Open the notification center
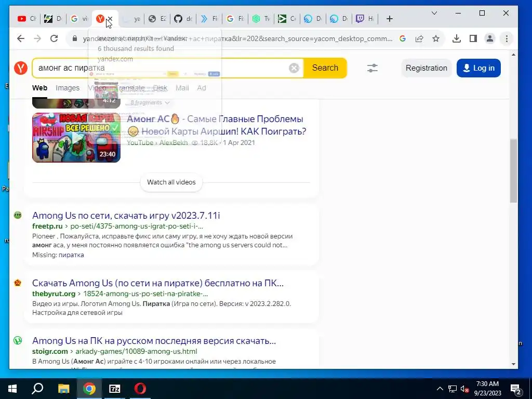 coord(516,389)
